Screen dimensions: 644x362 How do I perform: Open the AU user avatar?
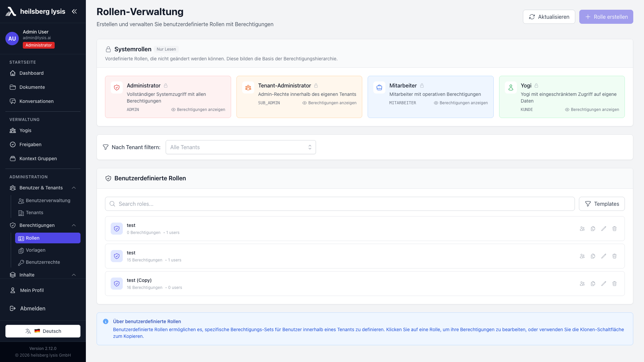coord(12,39)
